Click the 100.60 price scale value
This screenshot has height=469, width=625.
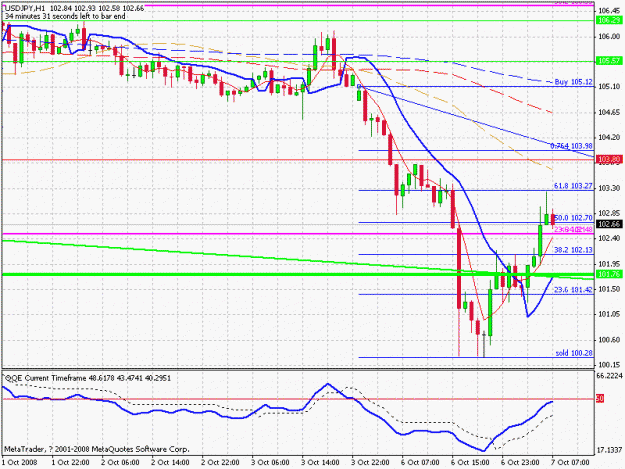609,340
